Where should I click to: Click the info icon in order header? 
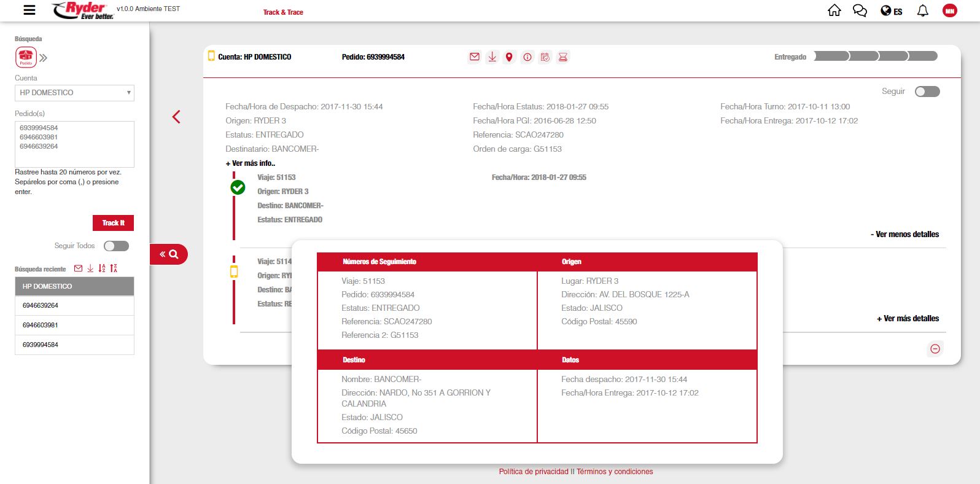[527, 57]
